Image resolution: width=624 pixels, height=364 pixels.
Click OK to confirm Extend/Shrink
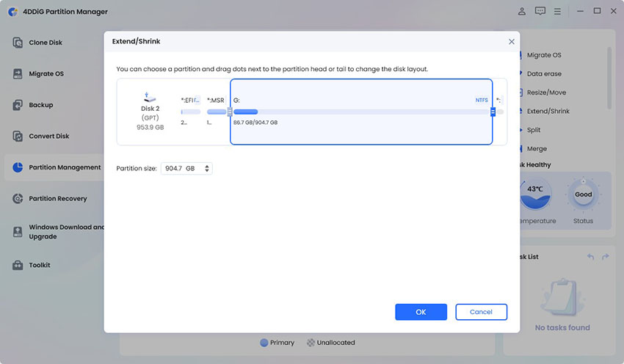click(x=421, y=312)
